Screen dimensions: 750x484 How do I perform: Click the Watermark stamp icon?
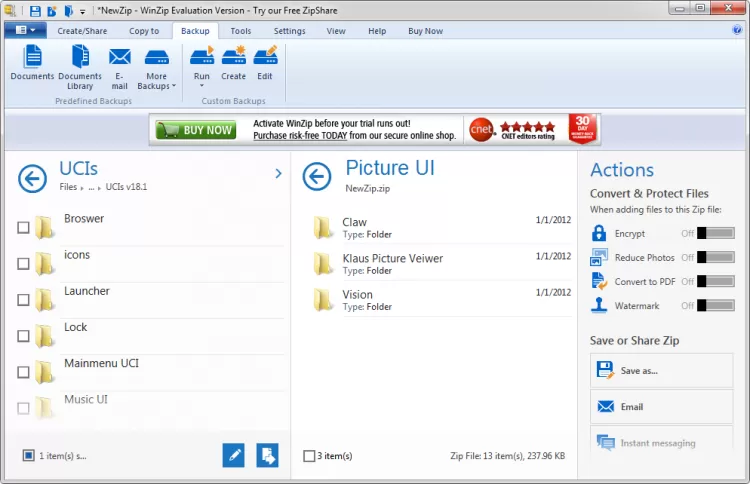(599, 305)
